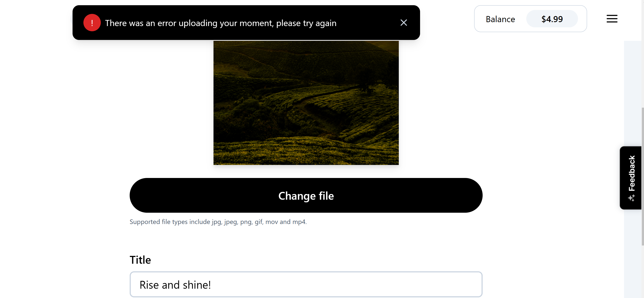The image size is (644, 298).
Task: Click the uploaded tea field image preview
Action: [x=306, y=103]
